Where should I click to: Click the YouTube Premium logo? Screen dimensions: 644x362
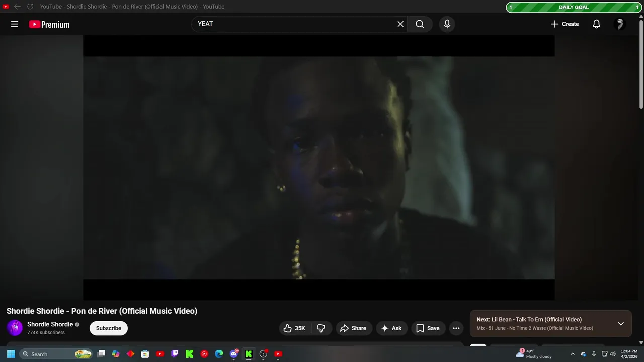point(49,24)
